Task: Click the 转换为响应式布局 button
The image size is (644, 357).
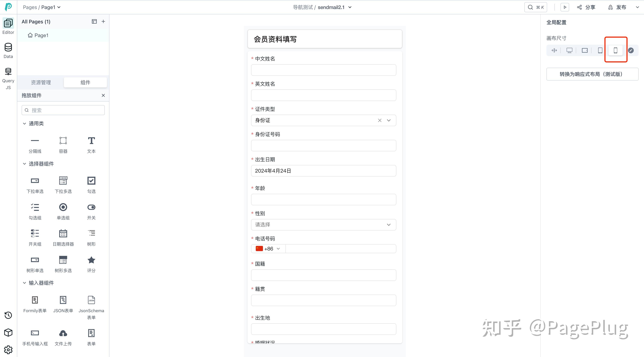Action: [592, 74]
